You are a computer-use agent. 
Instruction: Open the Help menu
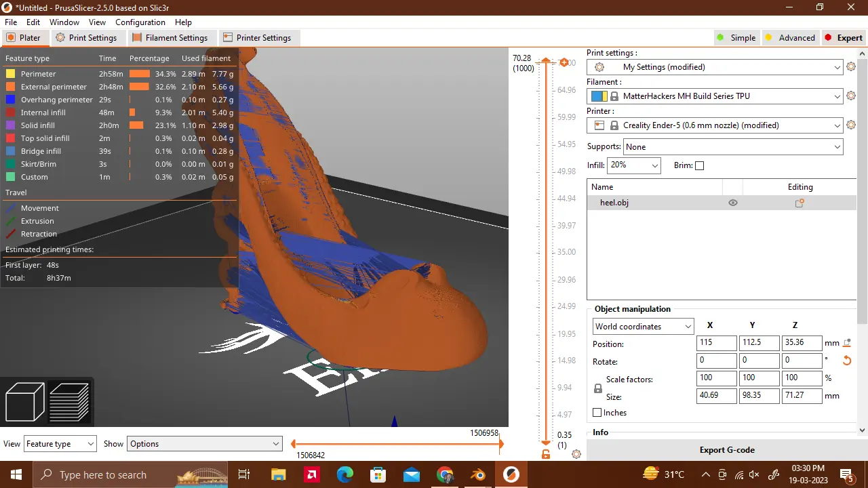point(183,22)
